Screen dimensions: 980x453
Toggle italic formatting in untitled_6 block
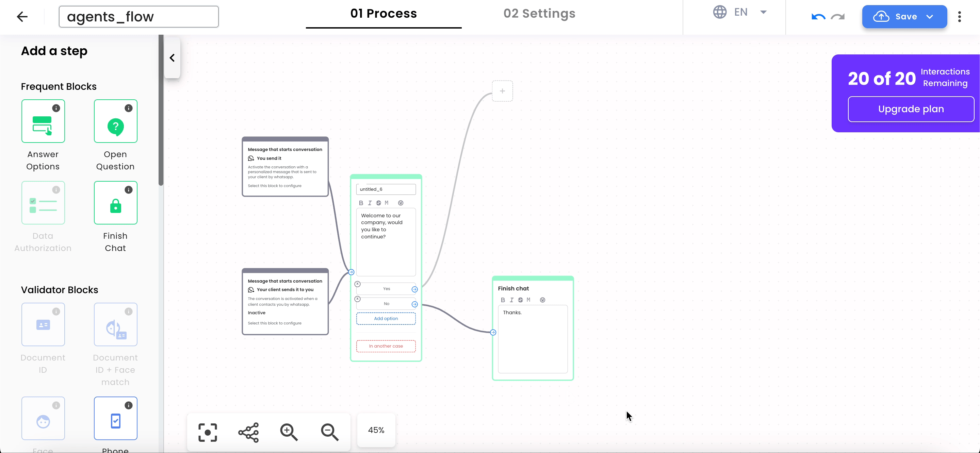point(370,202)
